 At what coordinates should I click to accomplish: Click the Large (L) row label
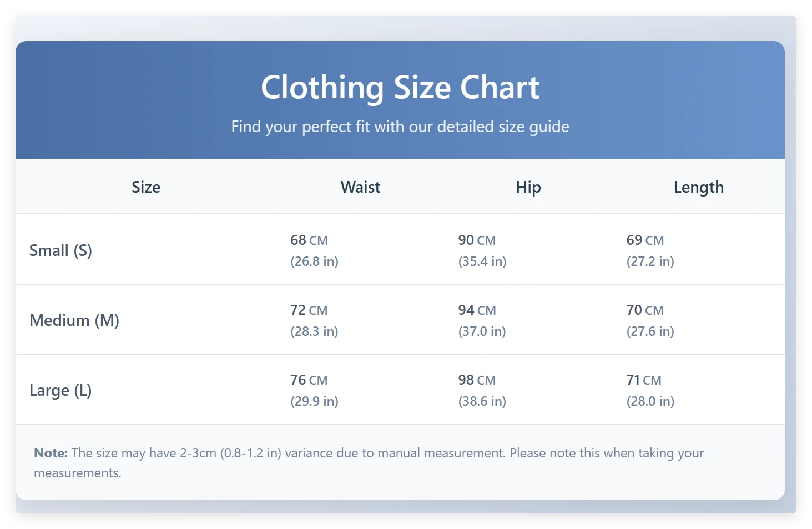(x=60, y=390)
